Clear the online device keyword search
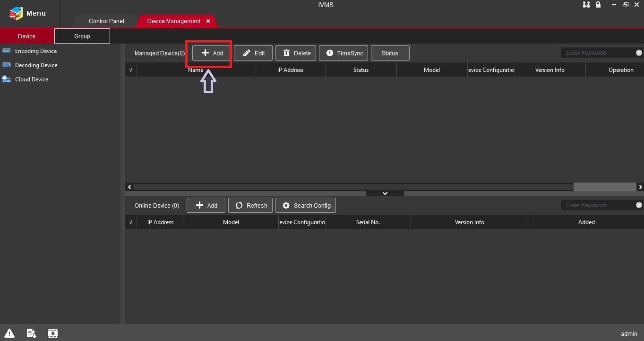This screenshot has height=341, width=644. coord(639,205)
